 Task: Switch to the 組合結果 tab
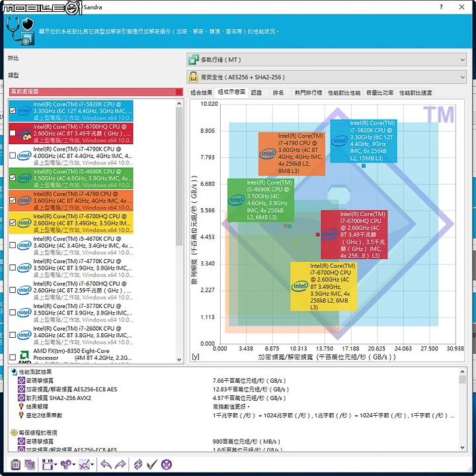click(x=201, y=93)
